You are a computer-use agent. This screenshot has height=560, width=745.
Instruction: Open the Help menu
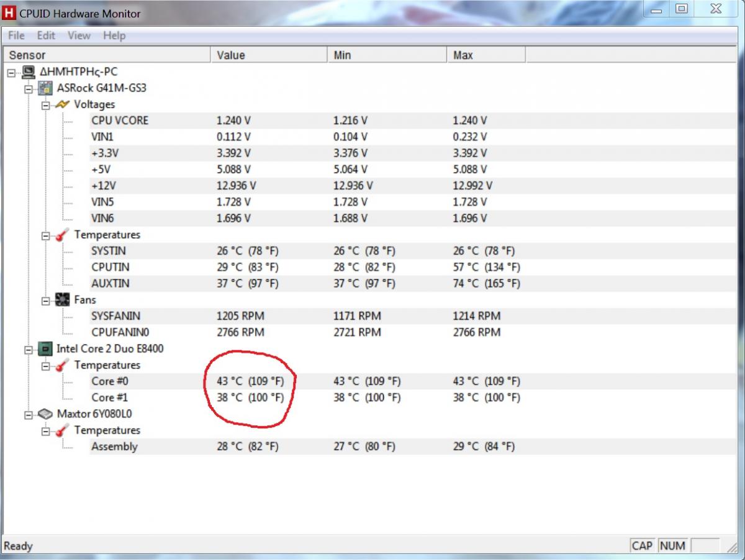tap(114, 35)
